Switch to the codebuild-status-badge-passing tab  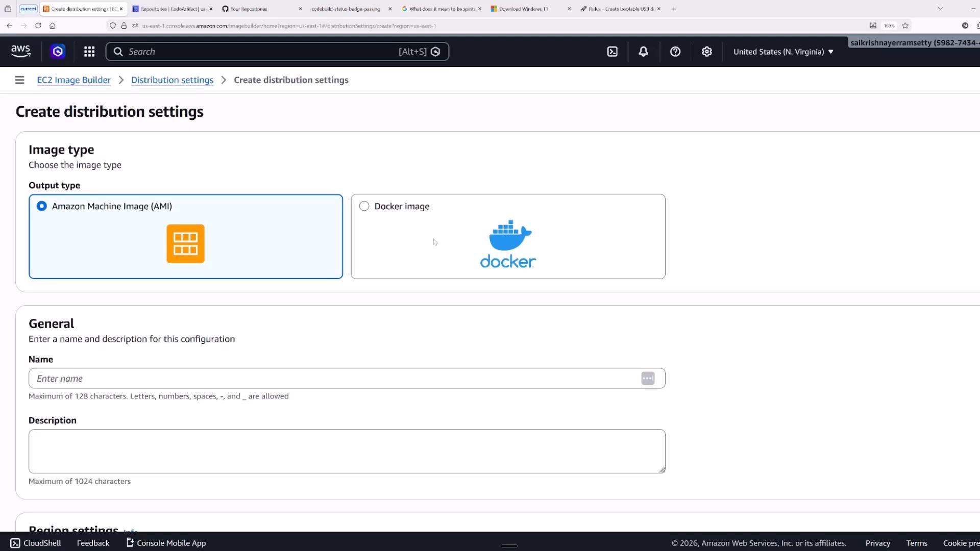tap(351, 9)
